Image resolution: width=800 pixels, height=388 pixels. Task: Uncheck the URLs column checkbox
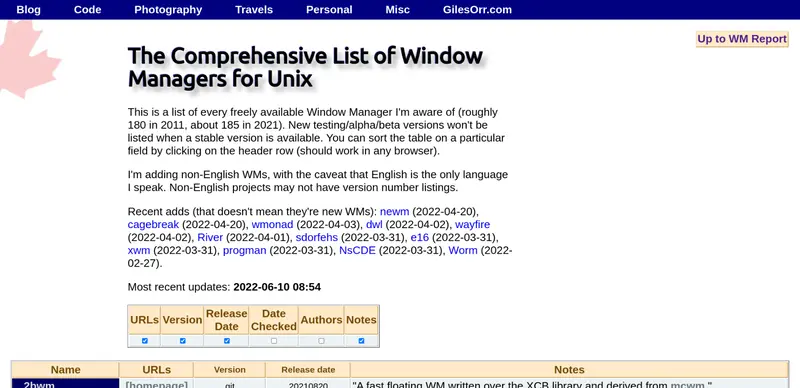coord(145,341)
